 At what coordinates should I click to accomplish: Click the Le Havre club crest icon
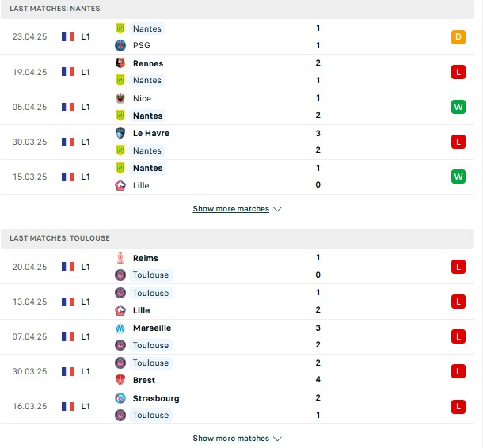120,133
